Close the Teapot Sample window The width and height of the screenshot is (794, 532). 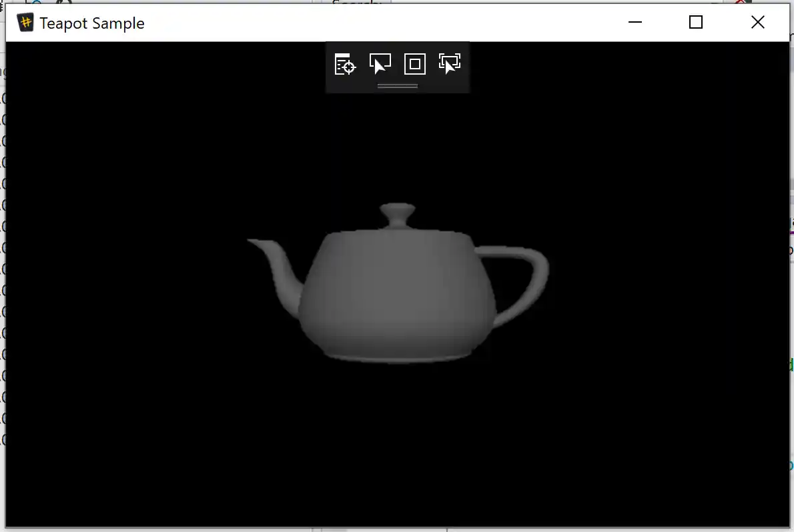click(x=758, y=22)
